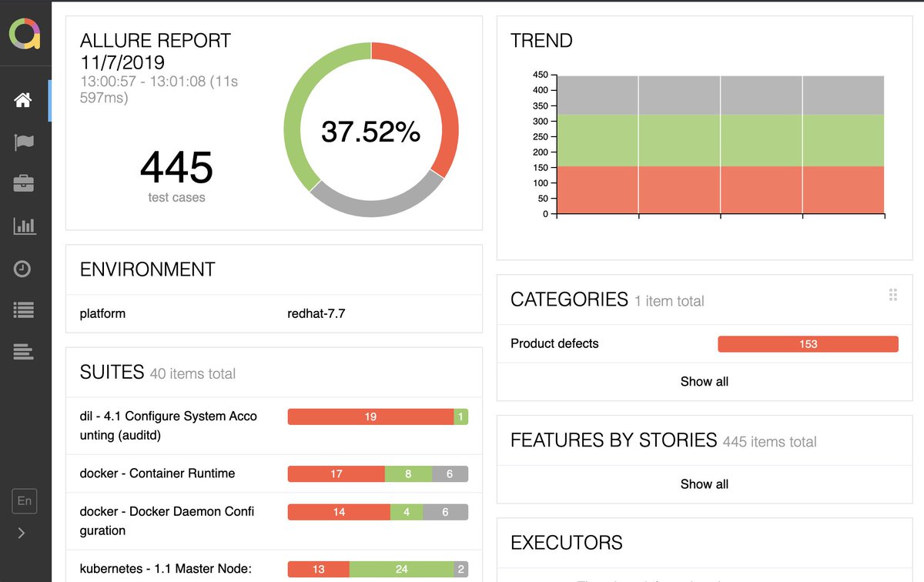
Task: Click the red failed area in Trend chart
Action: coord(720,189)
